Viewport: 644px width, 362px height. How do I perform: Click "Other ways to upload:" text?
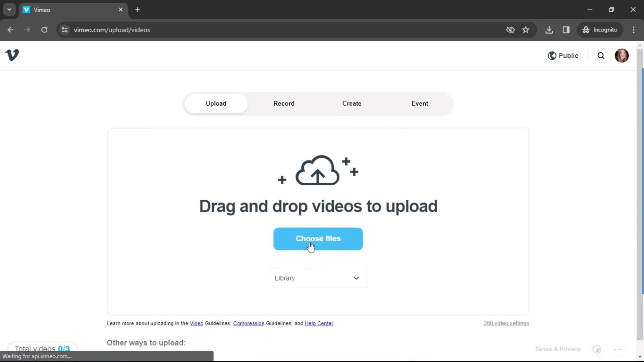tap(146, 343)
